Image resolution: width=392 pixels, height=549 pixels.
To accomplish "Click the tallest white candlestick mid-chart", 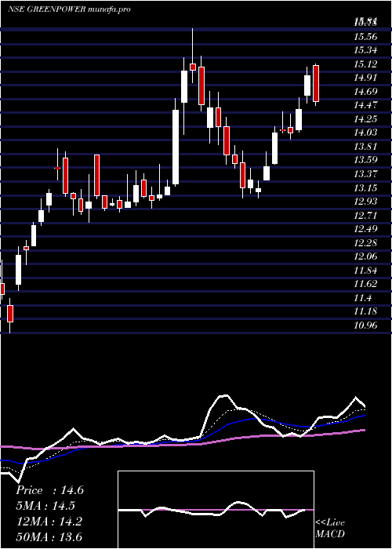I will 176,147.
